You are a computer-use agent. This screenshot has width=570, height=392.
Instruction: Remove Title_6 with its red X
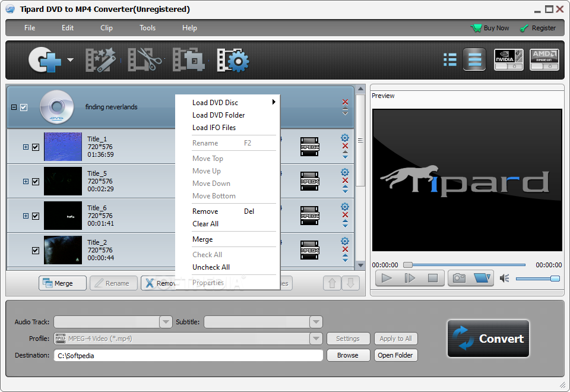(x=346, y=214)
